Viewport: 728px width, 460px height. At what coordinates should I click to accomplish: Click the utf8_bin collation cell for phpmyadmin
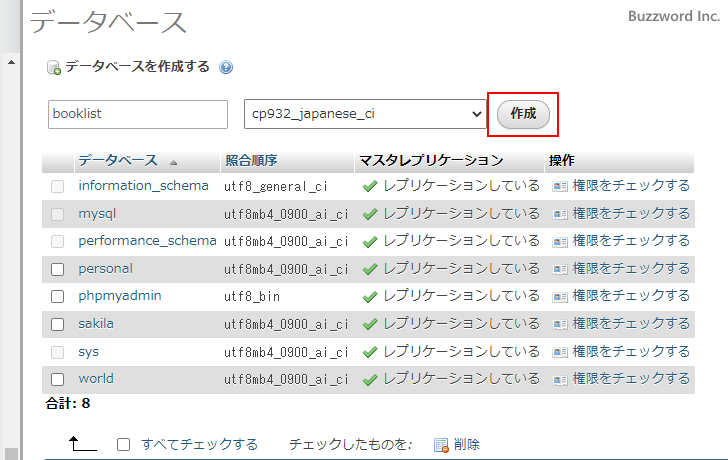point(252,297)
